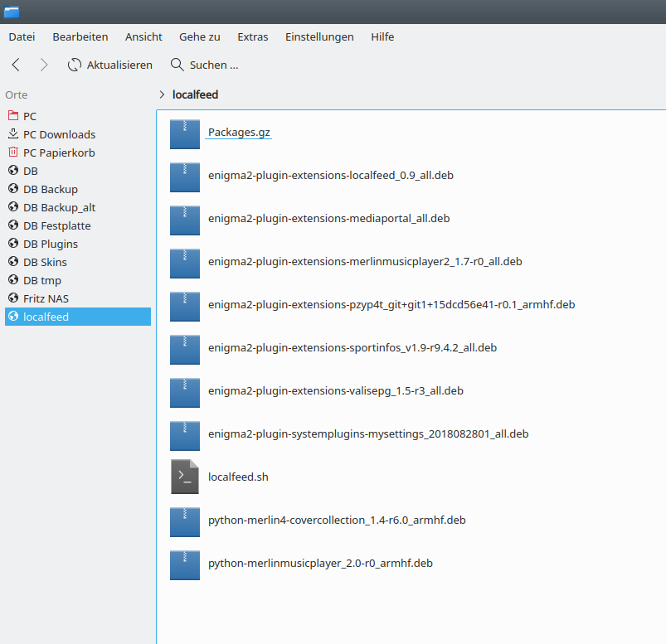Open the Bearbeiten menu
The height and width of the screenshot is (644, 666).
tap(80, 37)
